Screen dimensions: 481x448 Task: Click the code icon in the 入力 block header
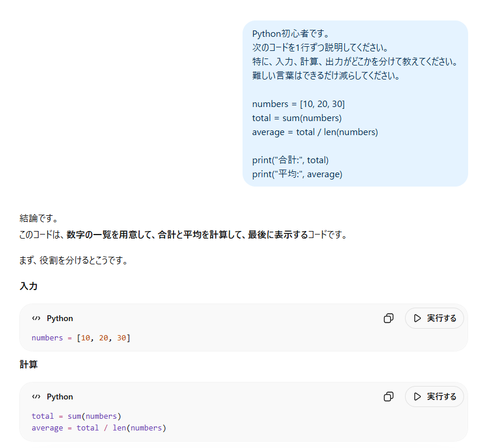tap(36, 318)
